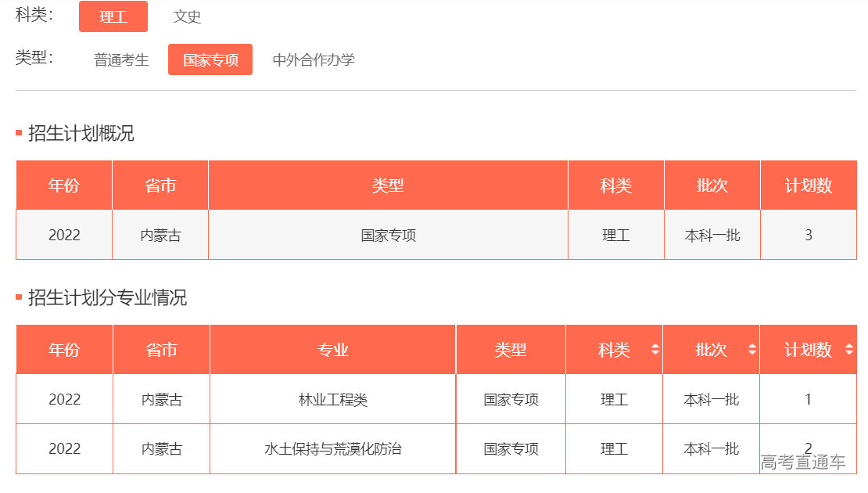Select the 理工 category filter

[113, 16]
